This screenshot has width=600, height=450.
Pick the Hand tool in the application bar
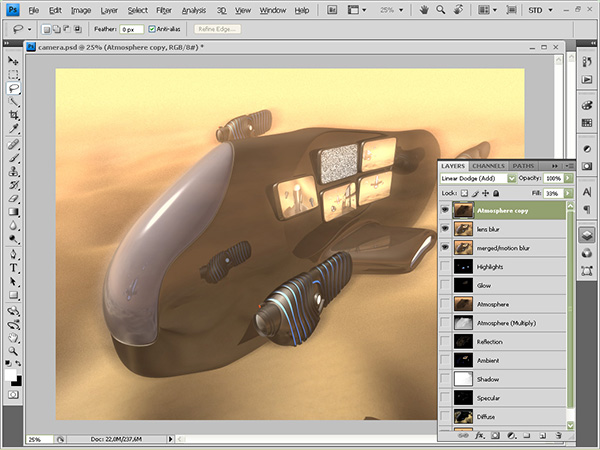(x=425, y=10)
